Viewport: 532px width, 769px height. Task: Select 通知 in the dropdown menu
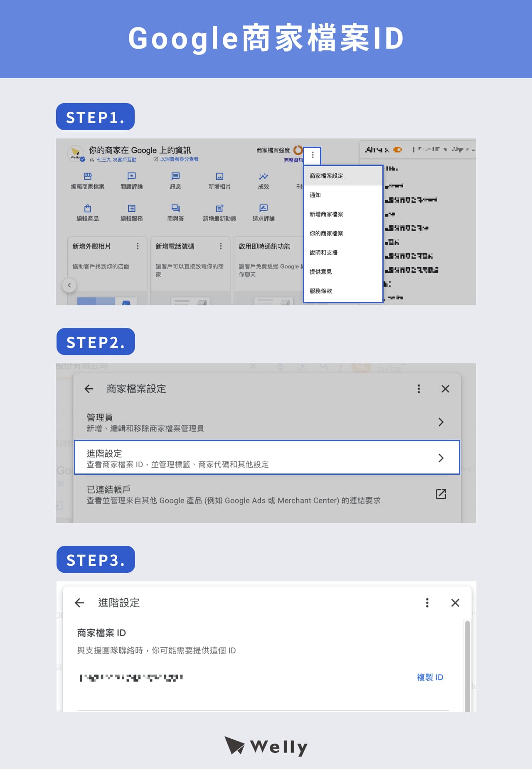[343, 195]
